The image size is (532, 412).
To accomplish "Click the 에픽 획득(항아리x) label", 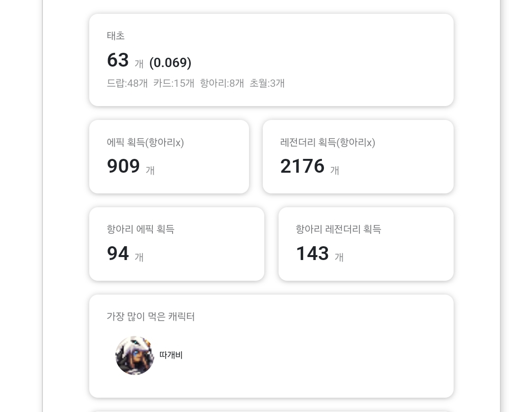I will tap(145, 143).
